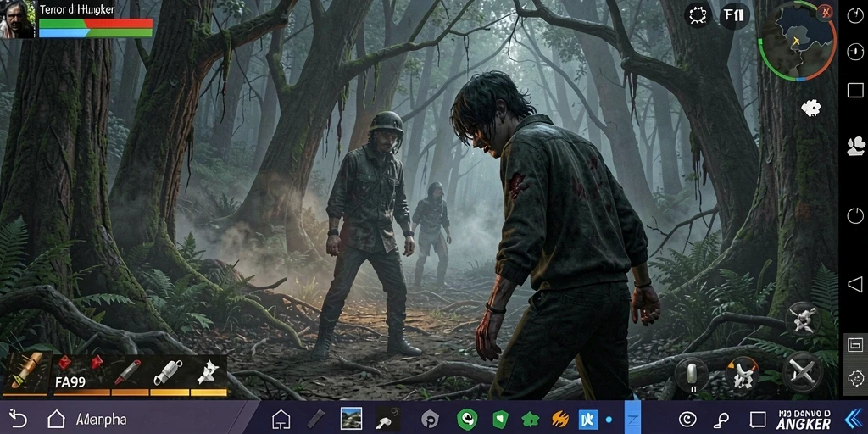The width and height of the screenshot is (868, 434).
Task: Tap the small crossed-tools button above attack
Action: (803, 320)
